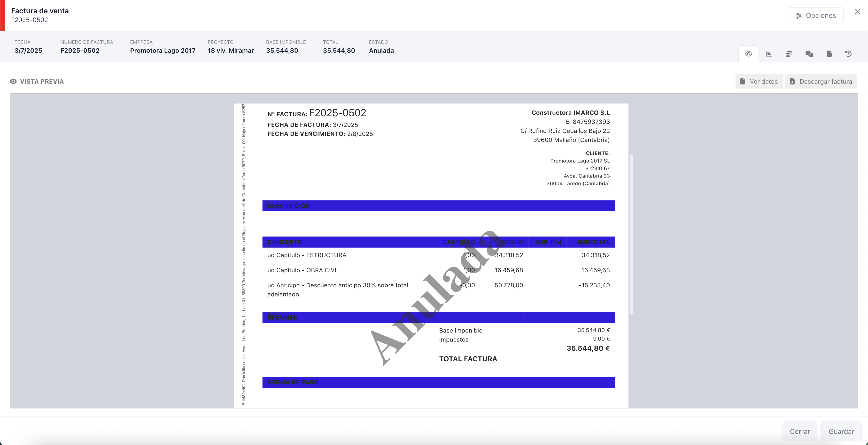This screenshot has height=445, width=868.
Task: Open the bar chart tab icon
Action: pos(769,54)
